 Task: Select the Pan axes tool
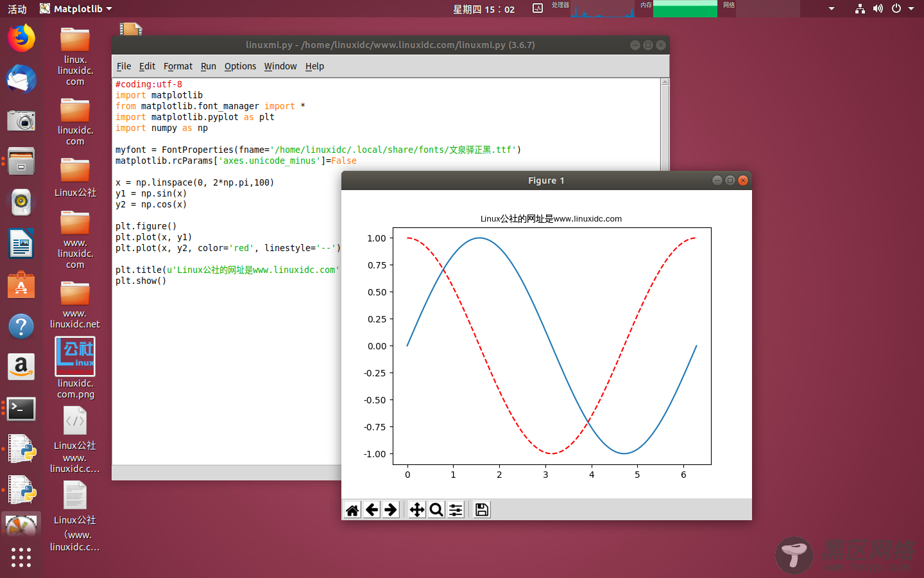click(417, 510)
